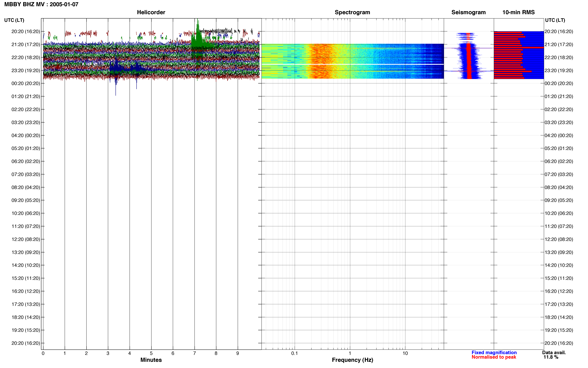Viewport: 588px width, 368px height.
Task: Click right time label '06:20 (02:20)'
Action: click(559, 161)
